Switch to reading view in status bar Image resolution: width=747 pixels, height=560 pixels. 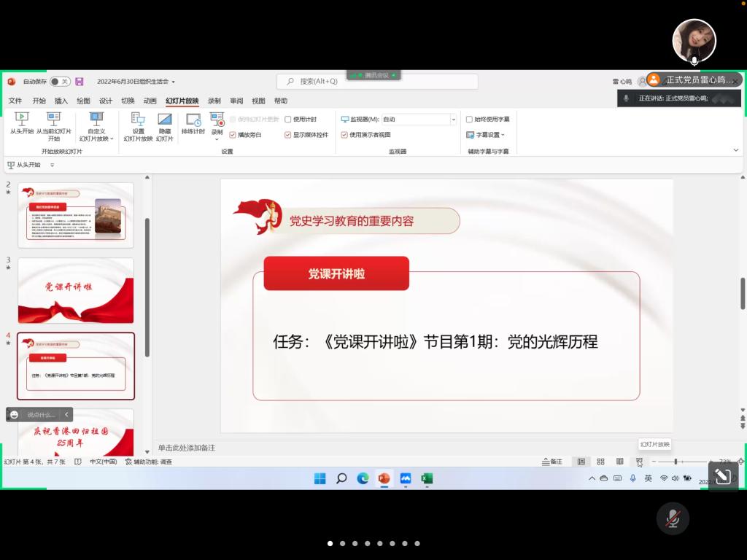coord(619,462)
